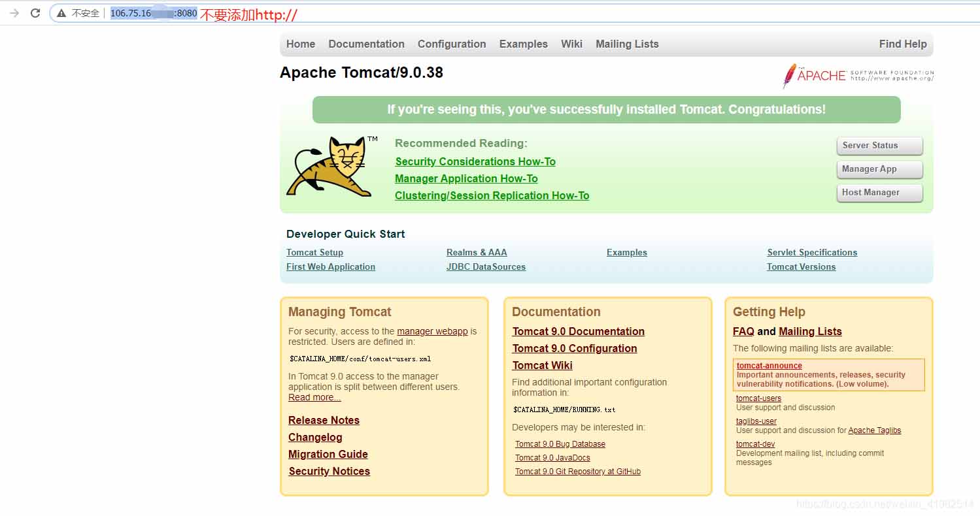980x516 pixels.
Task: Open Security Considerations How-To link
Action: [475, 161]
